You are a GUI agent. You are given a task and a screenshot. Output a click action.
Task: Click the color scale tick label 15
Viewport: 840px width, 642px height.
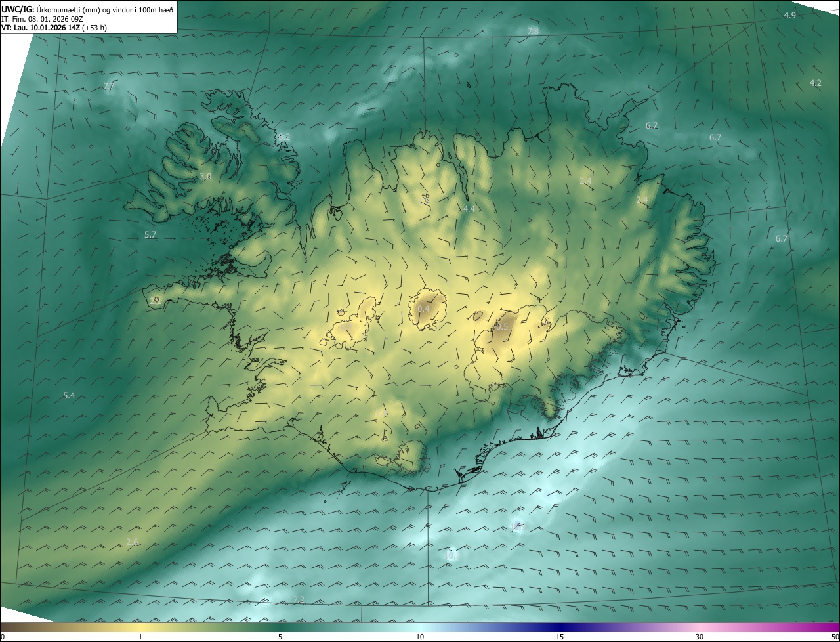pyautogui.click(x=560, y=637)
